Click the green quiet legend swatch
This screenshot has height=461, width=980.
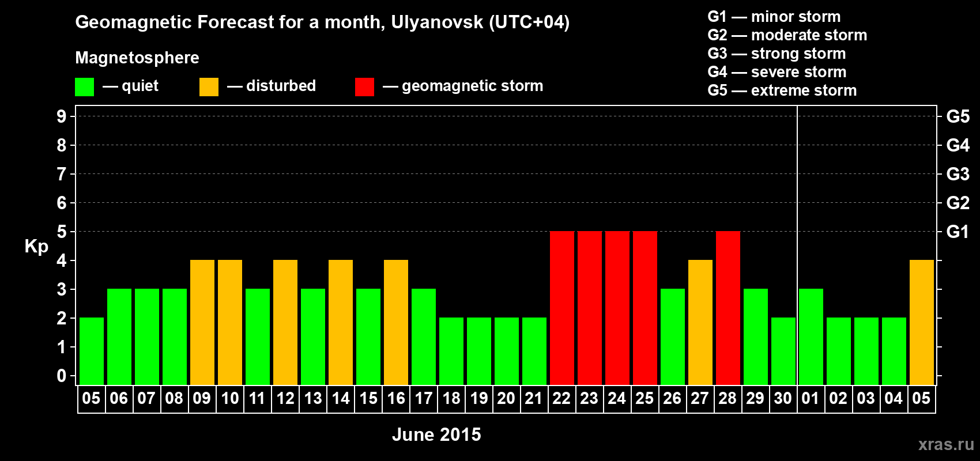pyautogui.click(x=84, y=87)
